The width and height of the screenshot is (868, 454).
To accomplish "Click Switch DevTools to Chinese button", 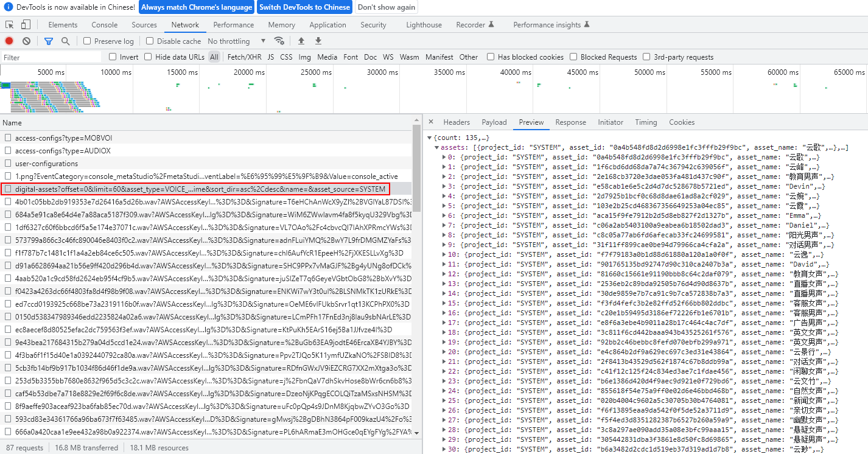I will (305, 7).
